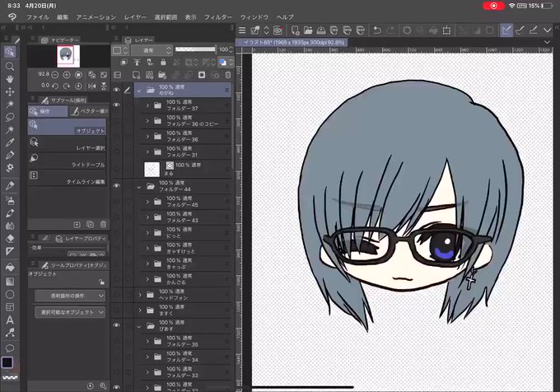The height and width of the screenshot is (392, 560).
Task: Click Undo in the command bar
Action: click(376, 30)
